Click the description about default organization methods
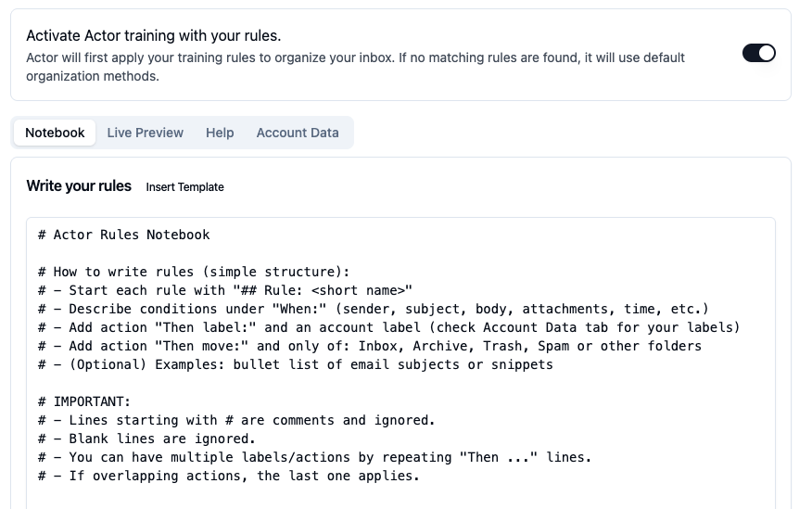Screen dimensions: 812x509 point(355,67)
